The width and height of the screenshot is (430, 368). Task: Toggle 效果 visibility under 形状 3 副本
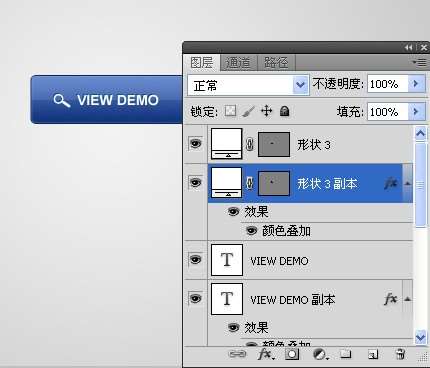(233, 211)
